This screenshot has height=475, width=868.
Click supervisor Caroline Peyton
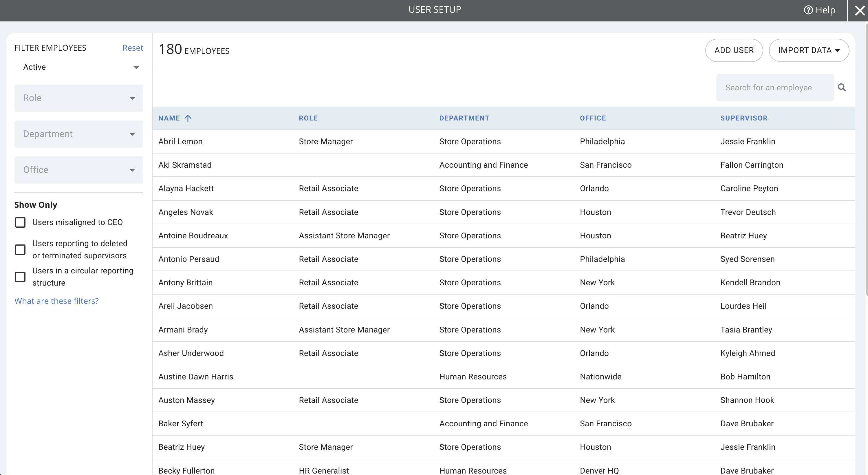[x=749, y=189]
